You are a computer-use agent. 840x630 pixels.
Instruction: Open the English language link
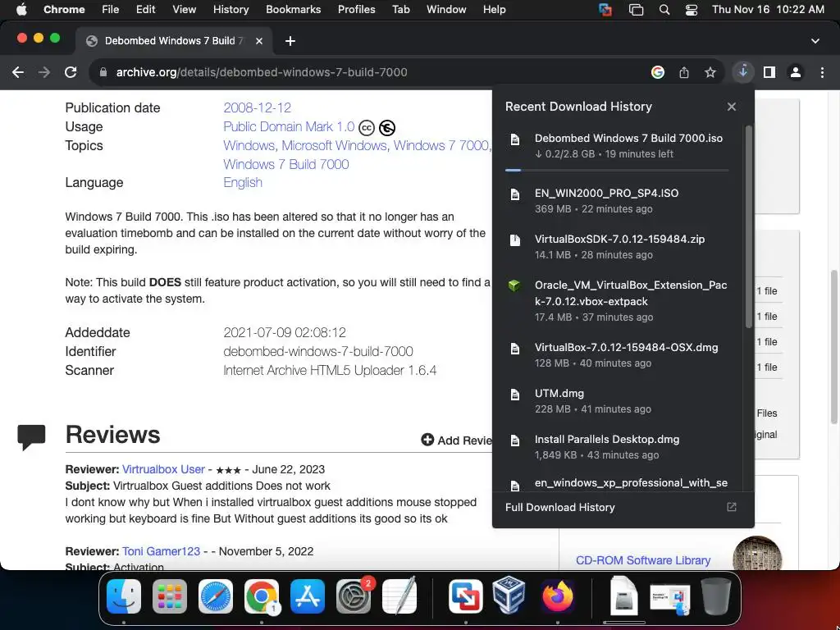tap(243, 182)
